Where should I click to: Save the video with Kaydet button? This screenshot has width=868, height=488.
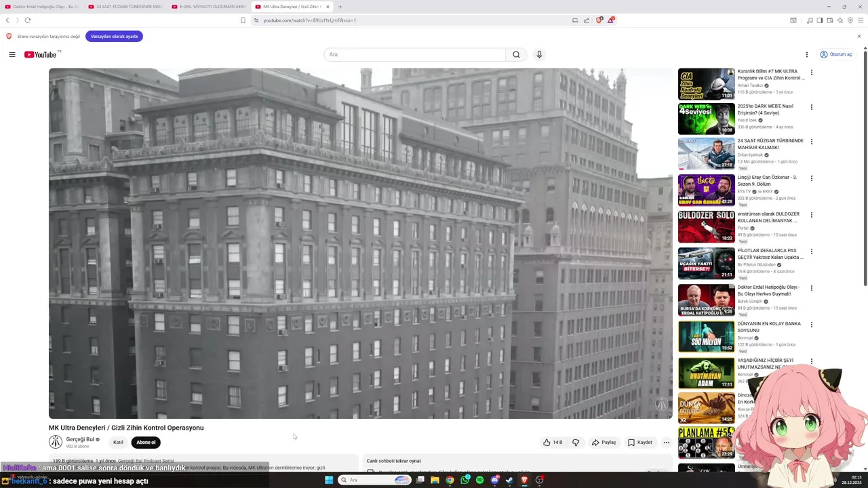[639, 443]
